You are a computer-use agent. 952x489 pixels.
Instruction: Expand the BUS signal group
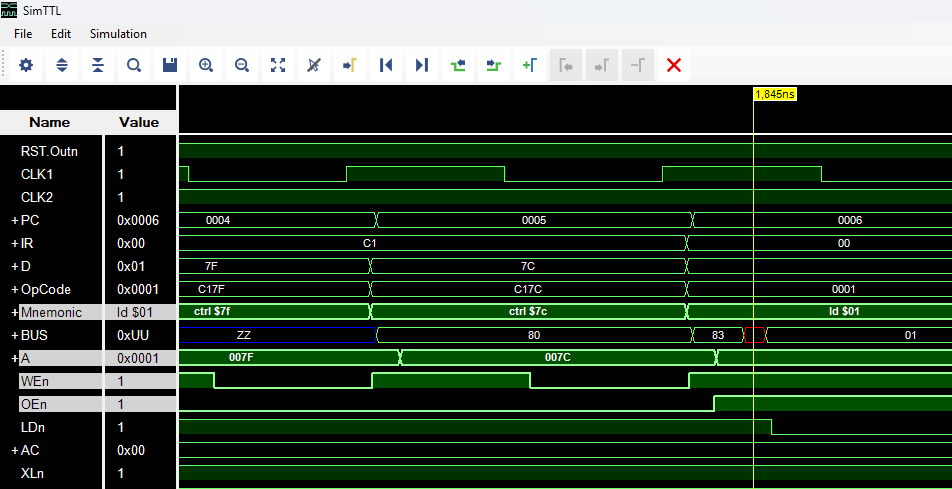click(15, 335)
